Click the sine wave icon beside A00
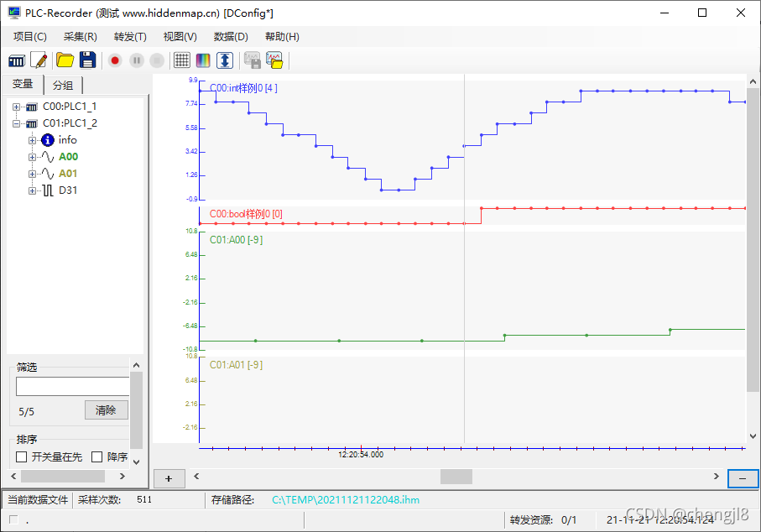This screenshot has height=532, width=761. point(48,157)
